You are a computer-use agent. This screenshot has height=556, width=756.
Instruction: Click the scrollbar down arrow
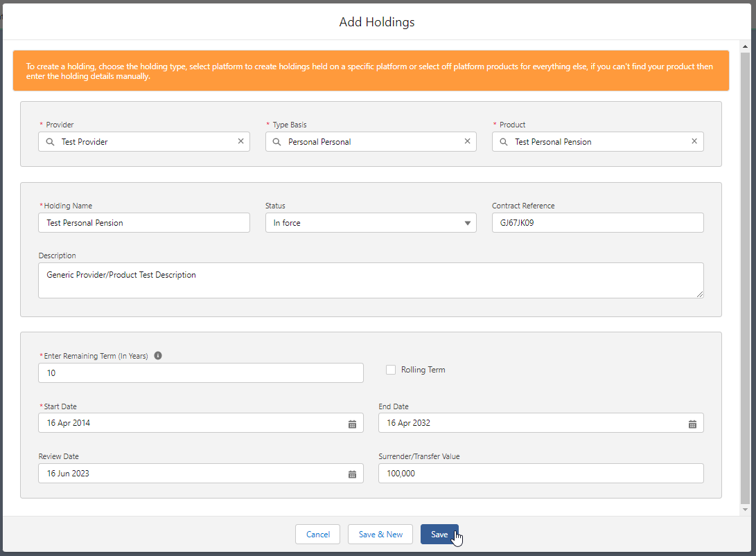click(745, 510)
